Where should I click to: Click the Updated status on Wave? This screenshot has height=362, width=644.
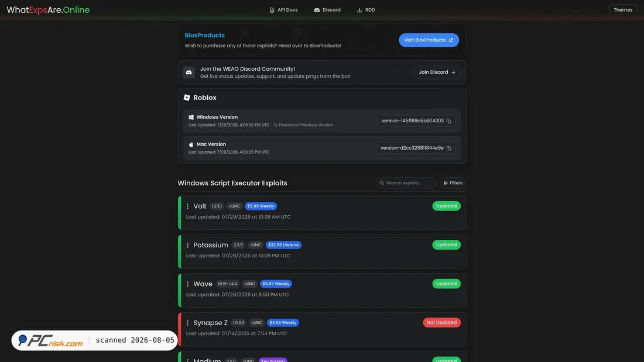pyautogui.click(x=447, y=284)
